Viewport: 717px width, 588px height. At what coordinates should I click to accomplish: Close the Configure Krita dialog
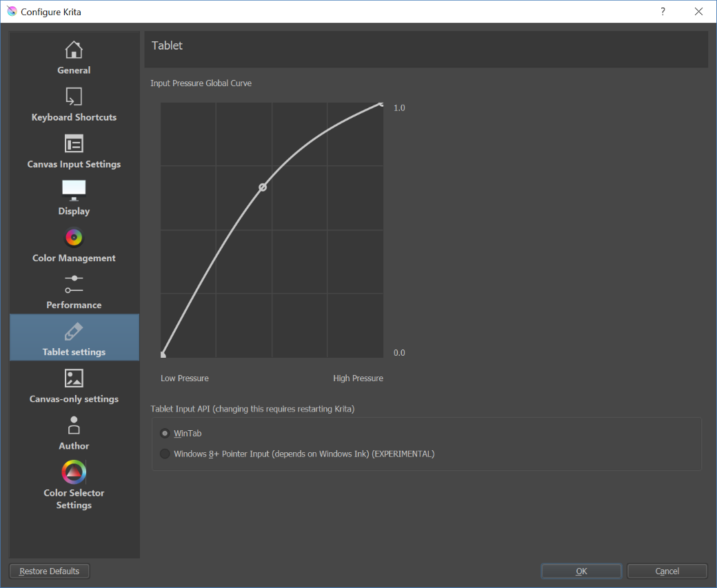(698, 12)
